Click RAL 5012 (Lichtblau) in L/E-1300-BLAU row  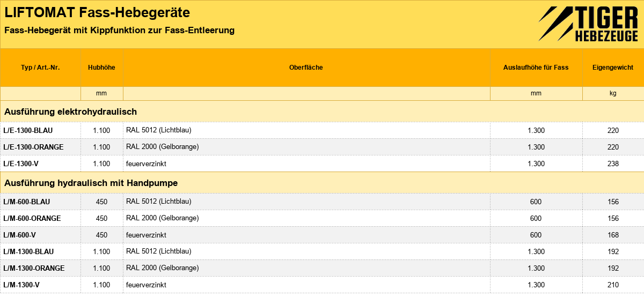pyautogui.click(x=159, y=130)
